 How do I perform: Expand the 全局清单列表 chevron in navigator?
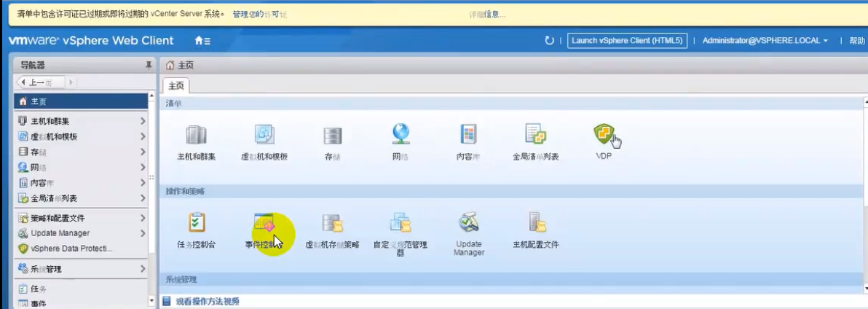(142, 198)
